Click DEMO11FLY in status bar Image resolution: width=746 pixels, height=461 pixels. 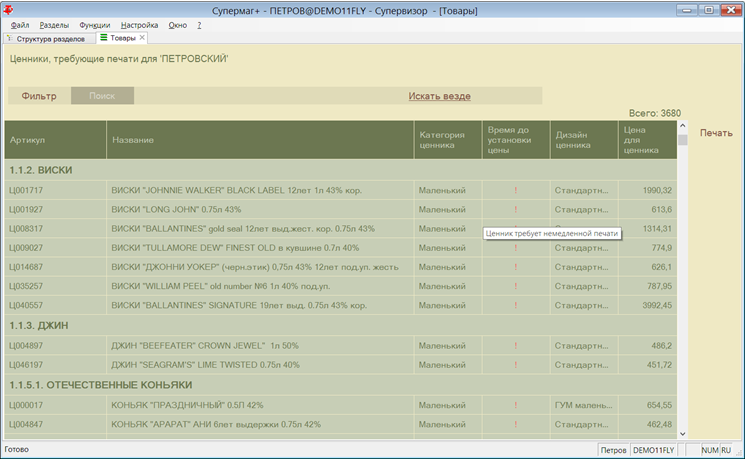tap(654, 450)
